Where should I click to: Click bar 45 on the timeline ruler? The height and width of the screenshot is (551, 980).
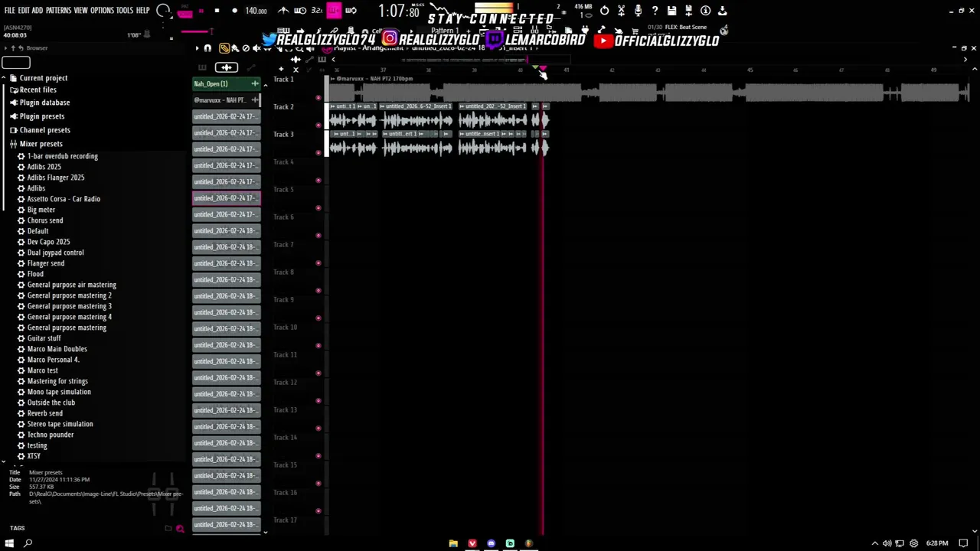click(x=750, y=70)
